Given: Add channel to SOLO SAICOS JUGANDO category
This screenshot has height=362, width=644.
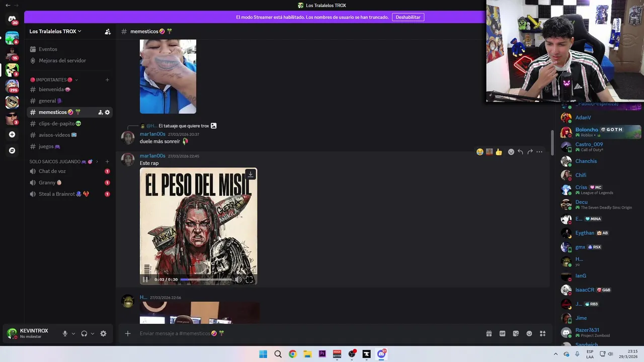Looking at the screenshot, I should [107, 161].
